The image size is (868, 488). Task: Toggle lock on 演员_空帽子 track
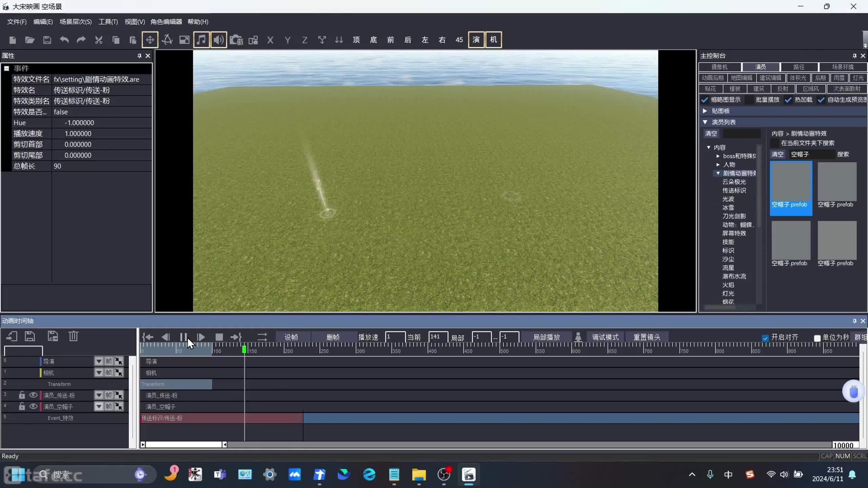[22, 406]
